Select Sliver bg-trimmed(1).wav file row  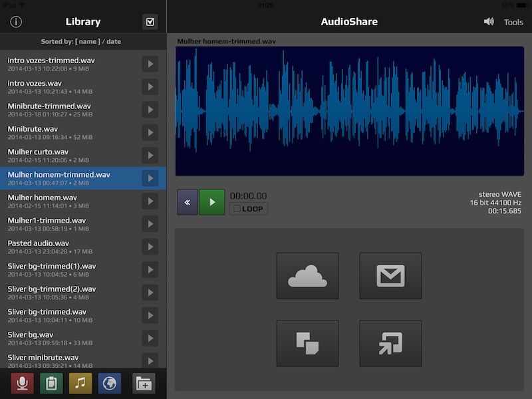83,270
